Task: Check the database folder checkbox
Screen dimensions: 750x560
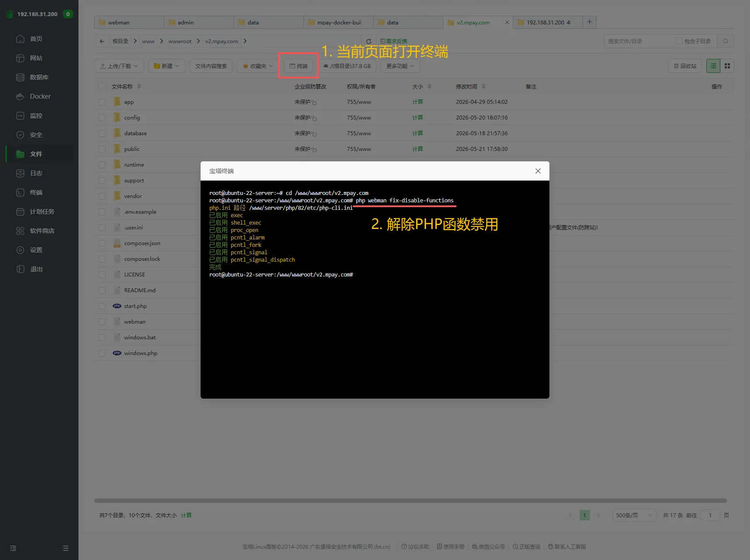Action: (102, 133)
